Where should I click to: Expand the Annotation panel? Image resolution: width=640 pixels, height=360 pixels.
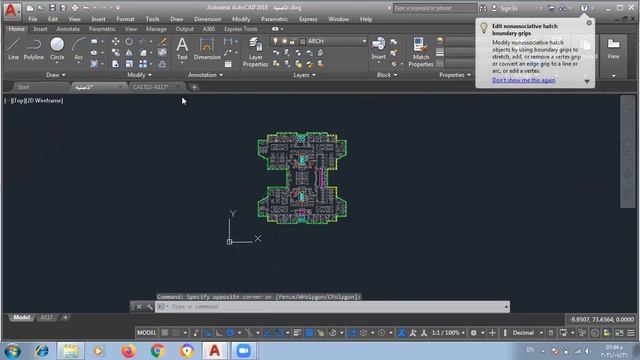(205, 75)
